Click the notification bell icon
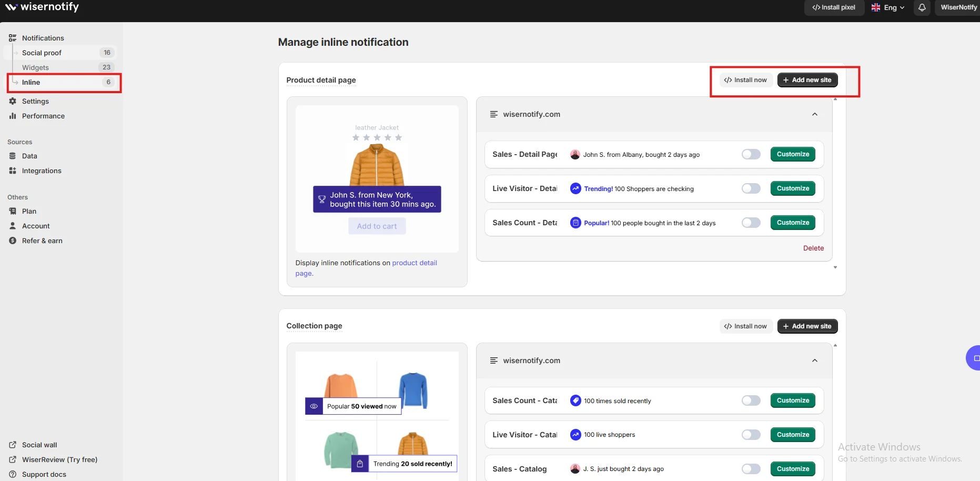Viewport: 980px width, 481px height. [922, 7]
